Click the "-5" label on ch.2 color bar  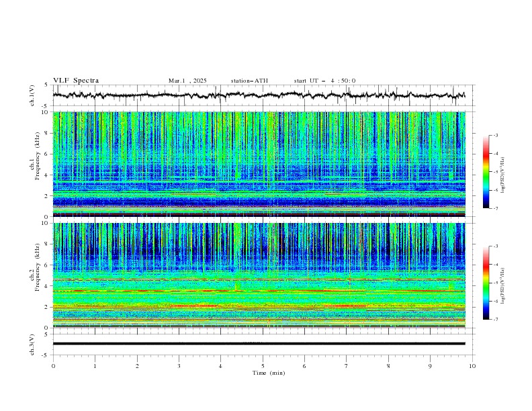point(495,283)
